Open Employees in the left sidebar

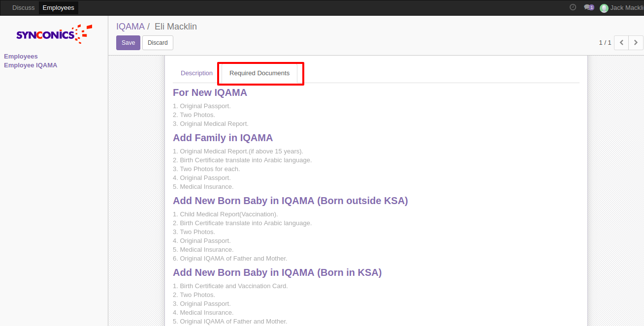point(21,57)
